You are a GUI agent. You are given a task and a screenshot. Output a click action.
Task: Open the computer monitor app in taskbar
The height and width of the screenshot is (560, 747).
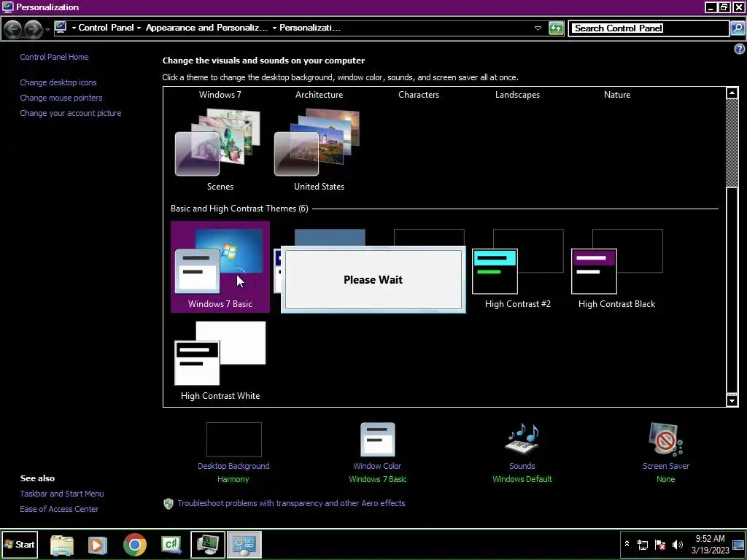pos(208,545)
